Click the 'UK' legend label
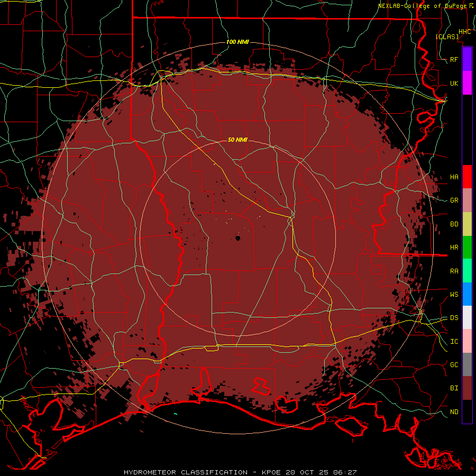 454,83
